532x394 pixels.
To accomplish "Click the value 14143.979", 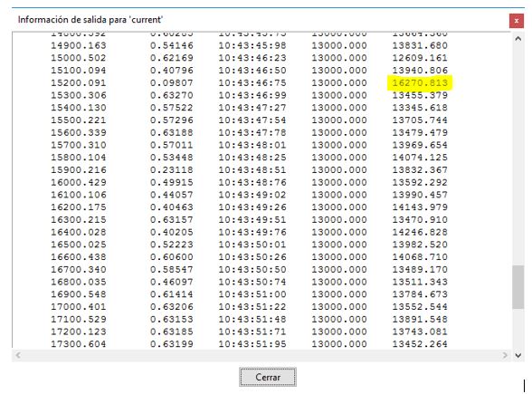I will point(420,207).
